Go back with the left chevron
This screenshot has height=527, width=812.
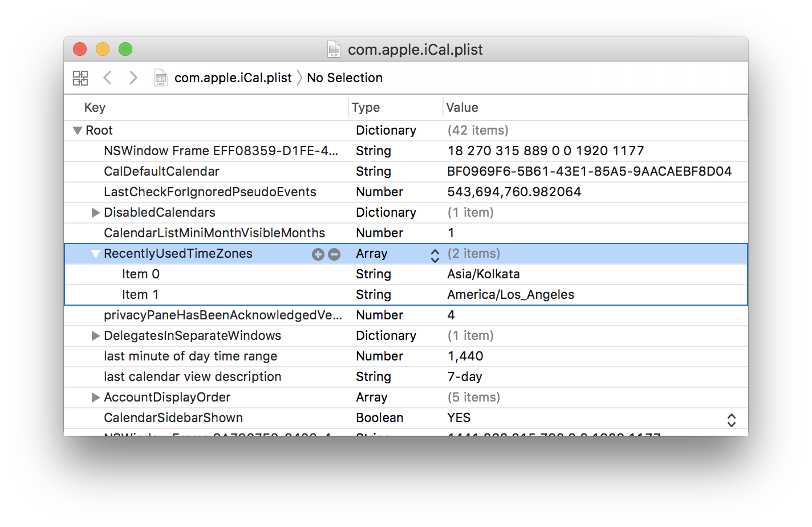107,78
